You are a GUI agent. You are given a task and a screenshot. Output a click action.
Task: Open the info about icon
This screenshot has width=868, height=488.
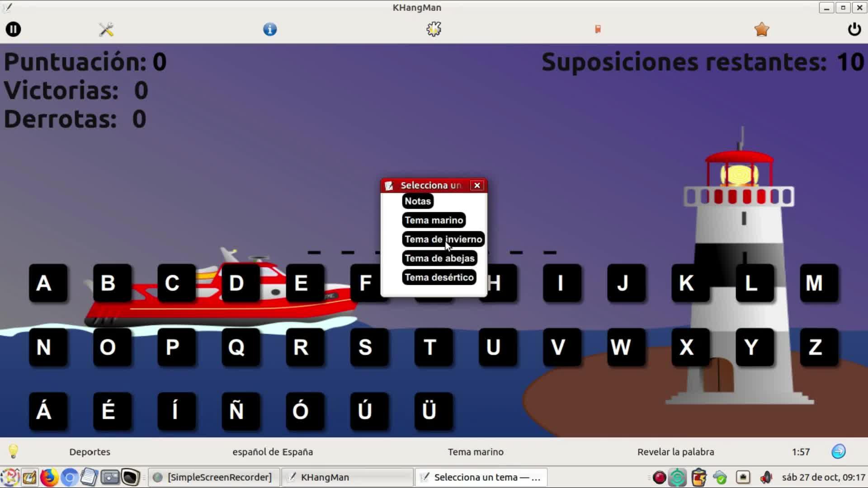click(x=270, y=29)
